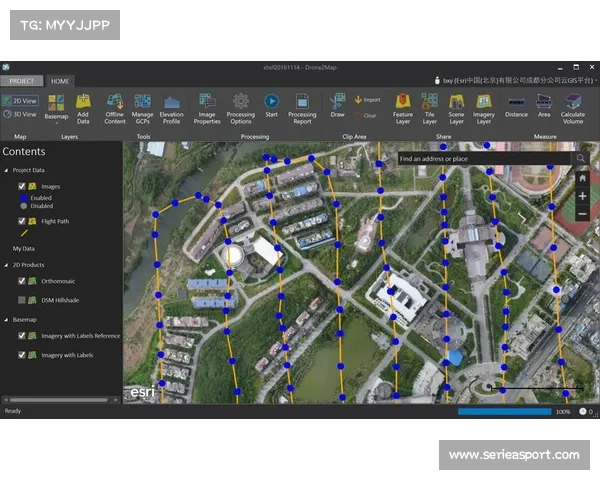Click the status bar clock icon
The height and width of the screenshot is (480, 600).
pyautogui.click(x=582, y=411)
